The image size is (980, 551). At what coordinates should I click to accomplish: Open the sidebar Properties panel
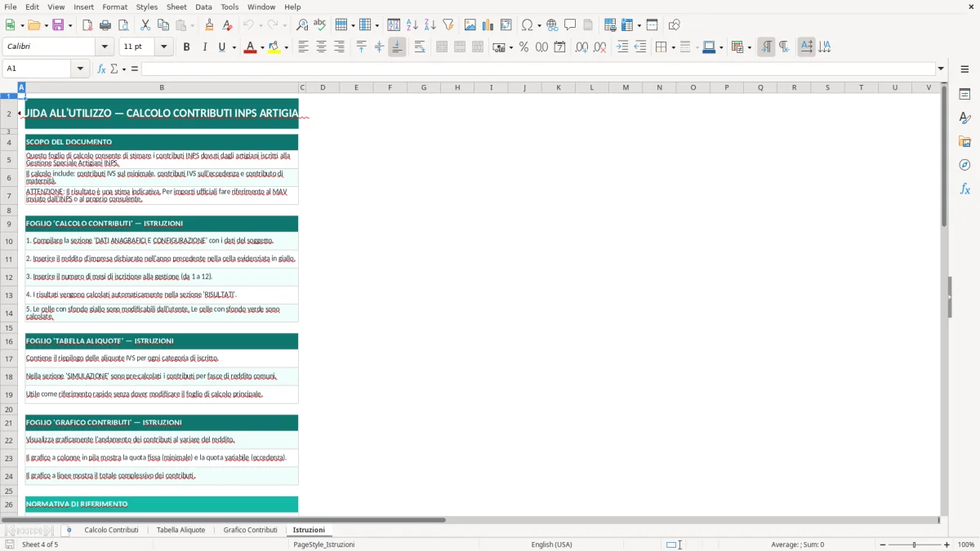point(964,94)
